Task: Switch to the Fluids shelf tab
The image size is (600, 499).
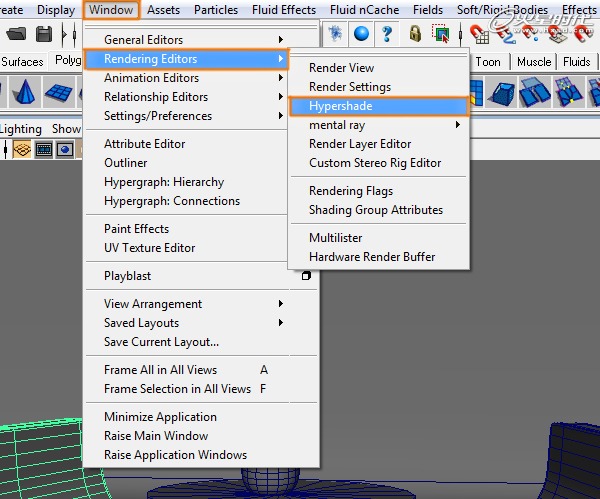Action: (x=577, y=62)
